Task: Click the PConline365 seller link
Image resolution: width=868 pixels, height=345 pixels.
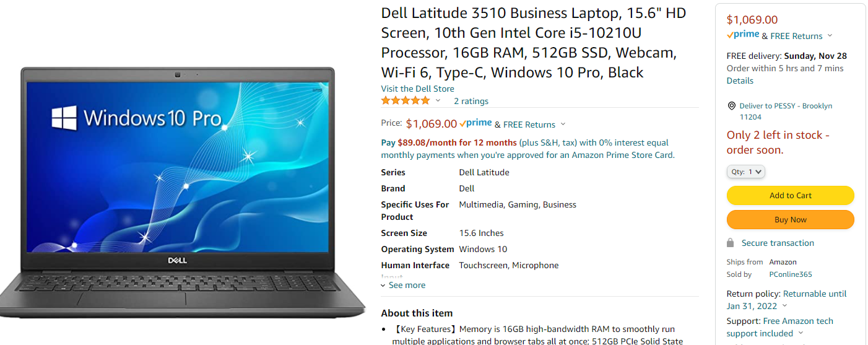Action: 791,274
